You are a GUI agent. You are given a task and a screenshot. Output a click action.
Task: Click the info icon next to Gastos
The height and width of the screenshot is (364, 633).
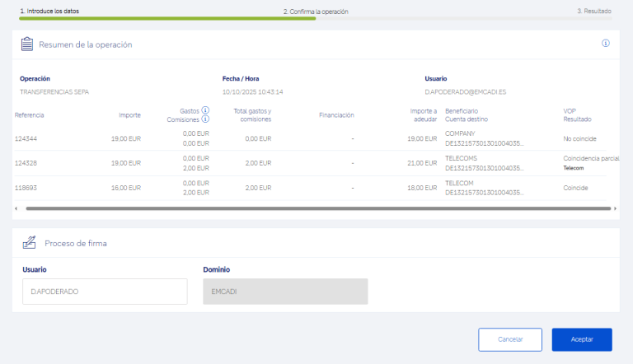(205, 110)
